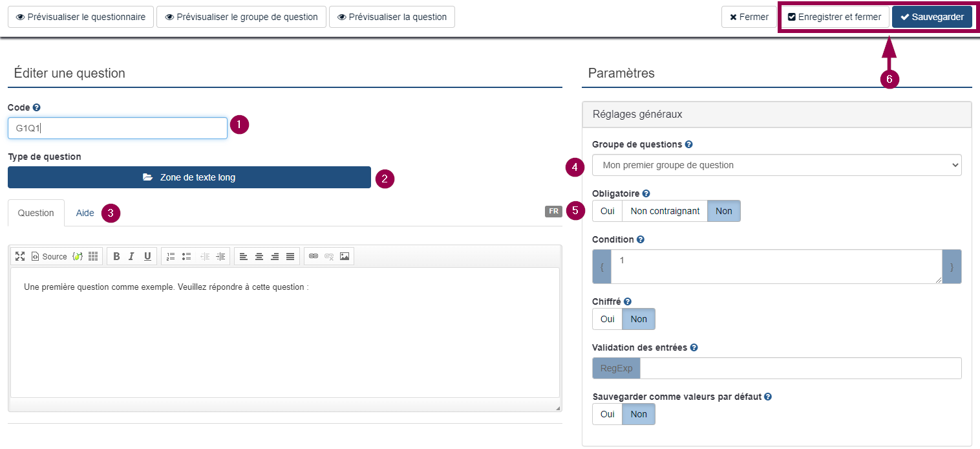Click into the Code input field
Viewport: 980px width, 449px height.
click(x=118, y=128)
